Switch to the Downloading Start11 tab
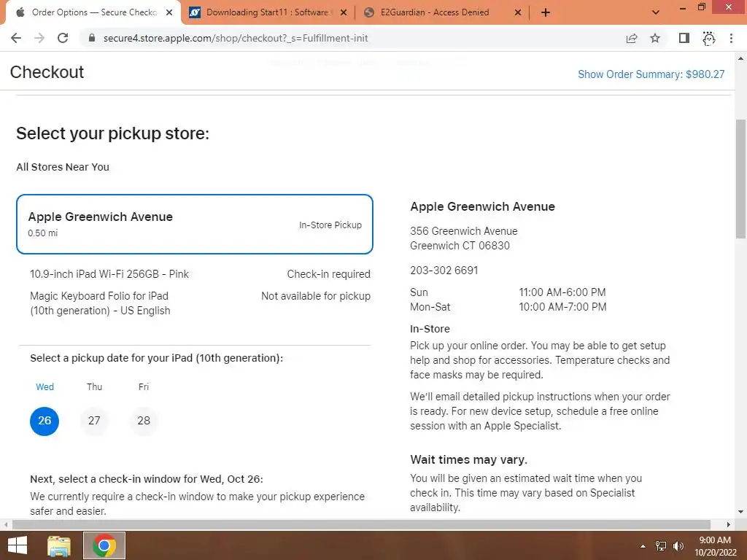Image resolution: width=747 pixels, height=560 pixels. click(268, 12)
